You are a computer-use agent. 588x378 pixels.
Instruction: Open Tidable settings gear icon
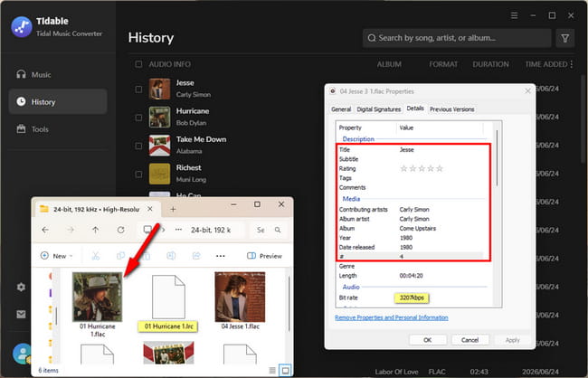(21, 287)
